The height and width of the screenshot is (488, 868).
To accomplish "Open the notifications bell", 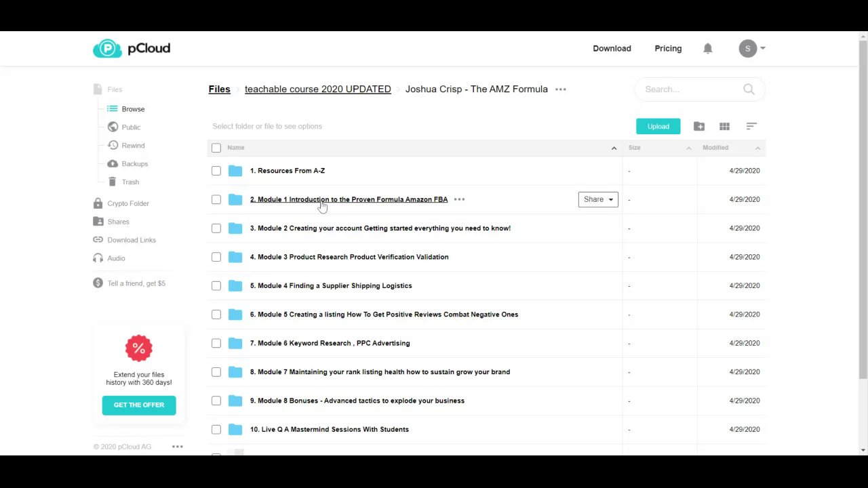I will click(708, 48).
